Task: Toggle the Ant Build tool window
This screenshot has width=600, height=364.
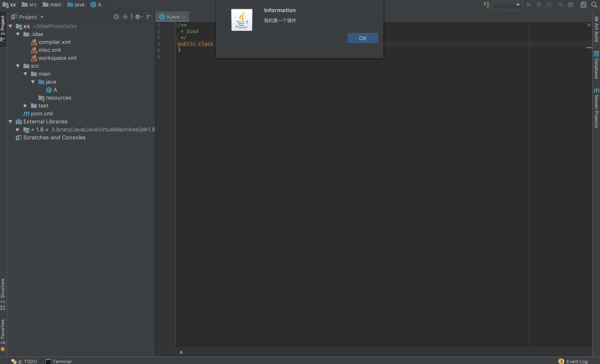Action: coord(596,29)
